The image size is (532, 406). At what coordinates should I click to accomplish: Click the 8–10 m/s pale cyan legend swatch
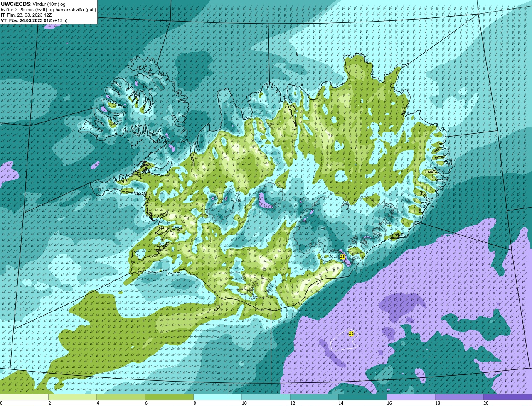pyautogui.click(x=218, y=397)
